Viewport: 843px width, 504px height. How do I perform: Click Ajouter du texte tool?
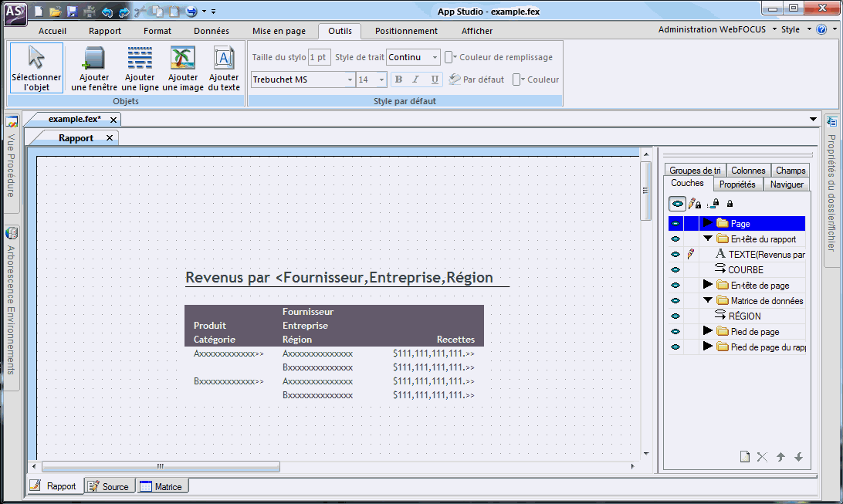point(224,68)
